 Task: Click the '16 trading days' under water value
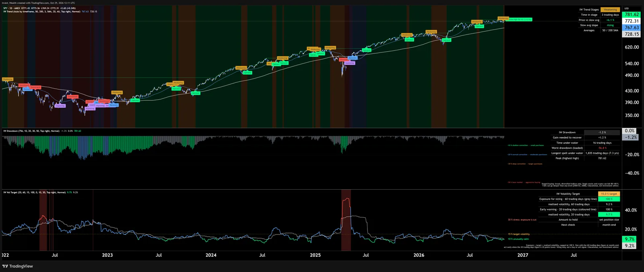click(x=602, y=143)
